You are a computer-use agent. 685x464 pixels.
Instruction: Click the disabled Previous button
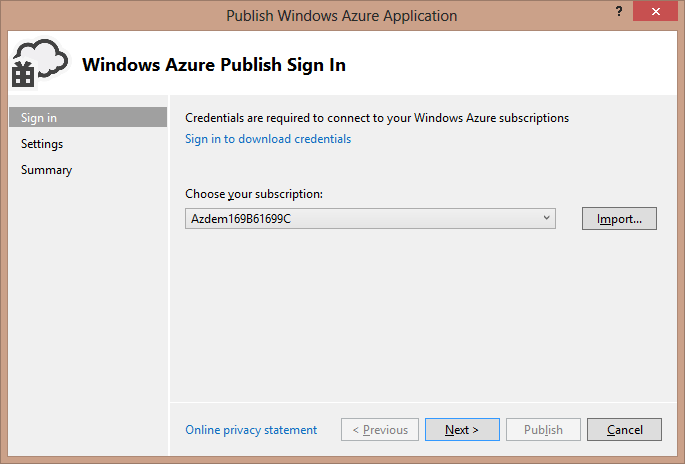(x=380, y=429)
